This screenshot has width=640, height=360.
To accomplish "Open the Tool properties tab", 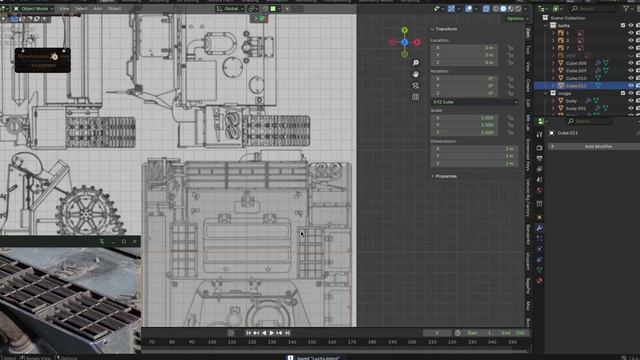I will (x=540, y=134).
